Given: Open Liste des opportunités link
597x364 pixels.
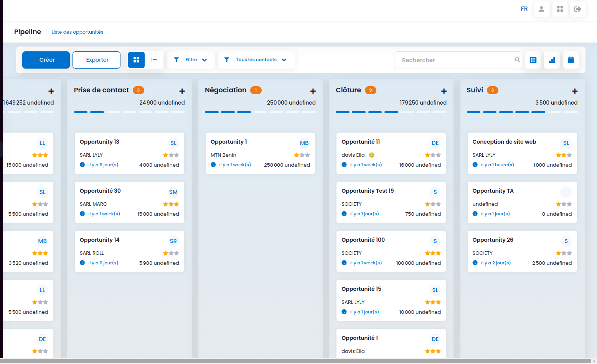Looking at the screenshot, I should click(78, 32).
